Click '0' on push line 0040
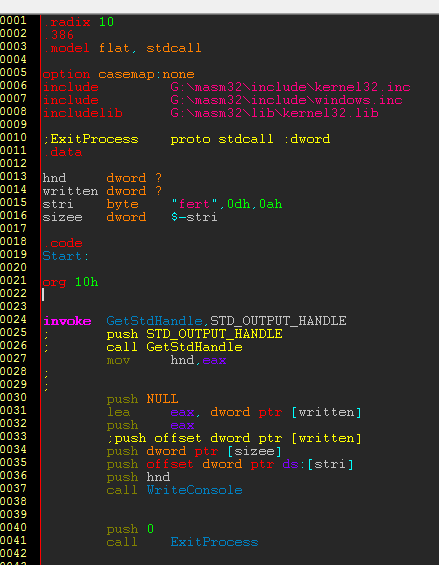The image size is (439, 565). [x=150, y=529]
